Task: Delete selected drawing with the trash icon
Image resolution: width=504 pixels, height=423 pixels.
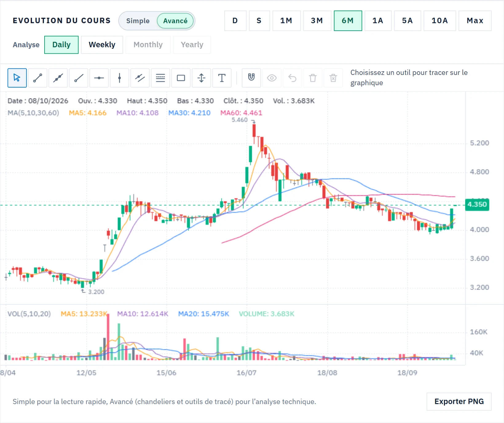Action: 313,78
